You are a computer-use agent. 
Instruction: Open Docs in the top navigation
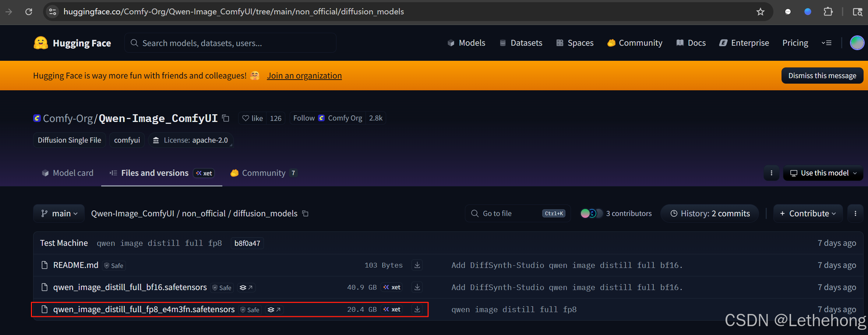[x=691, y=43]
